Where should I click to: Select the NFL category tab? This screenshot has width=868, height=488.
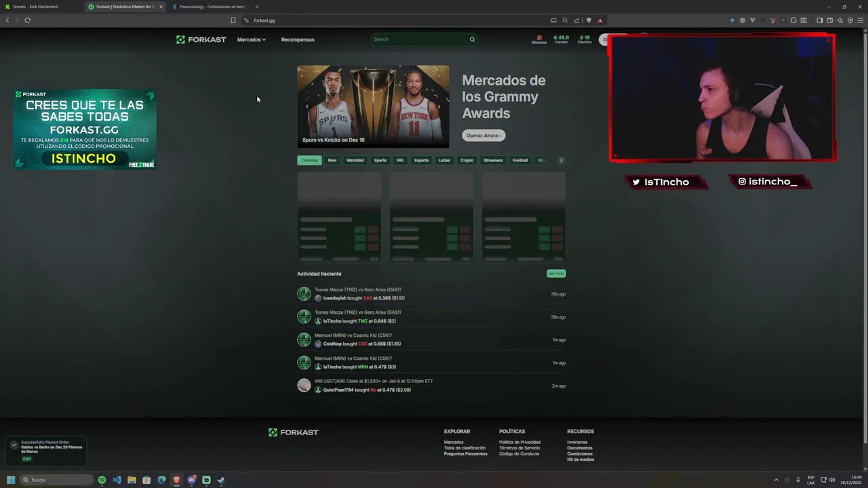[x=400, y=161]
